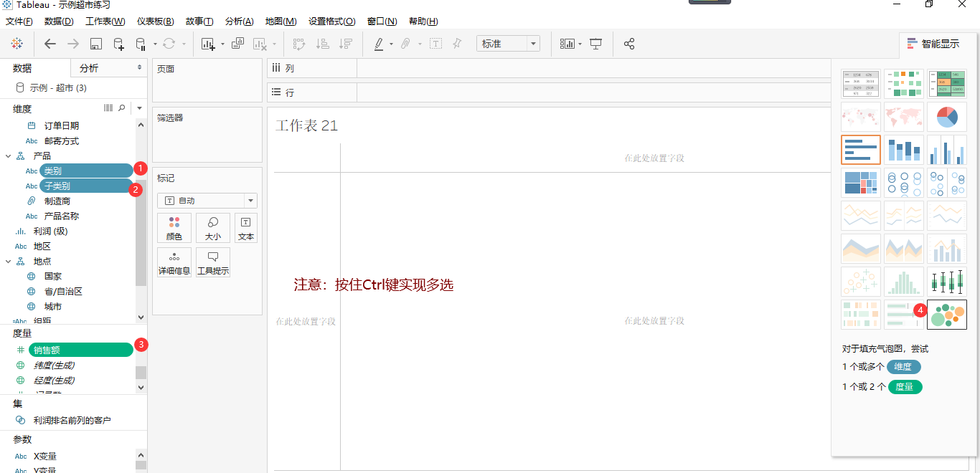The height and width of the screenshot is (473, 980).
Task: Open the 维度 pane dropdown arrow
Action: [x=139, y=108]
